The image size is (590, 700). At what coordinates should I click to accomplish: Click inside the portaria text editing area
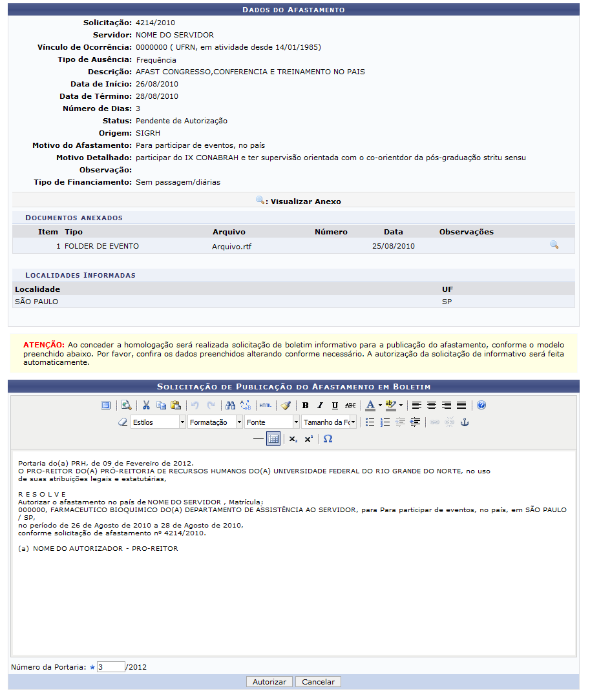click(294, 553)
